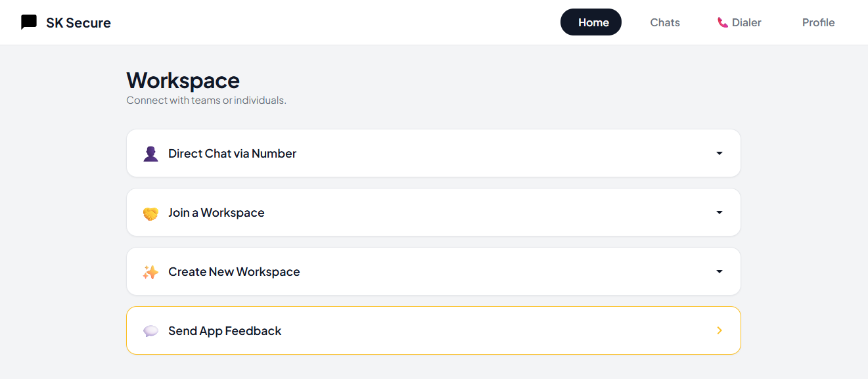The height and width of the screenshot is (379, 868).
Task: Click the sparkles icon for Create New Workspace
Action: click(150, 272)
